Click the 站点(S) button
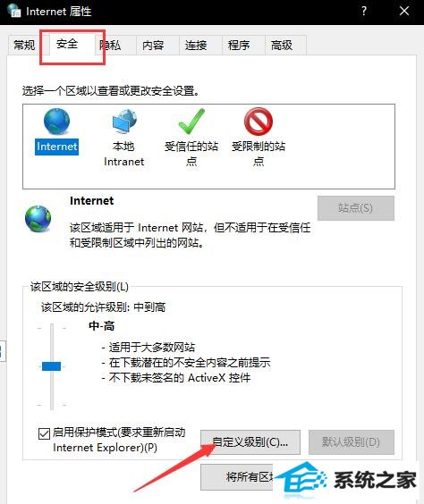This screenshot has height=504, width=424. 356,208
